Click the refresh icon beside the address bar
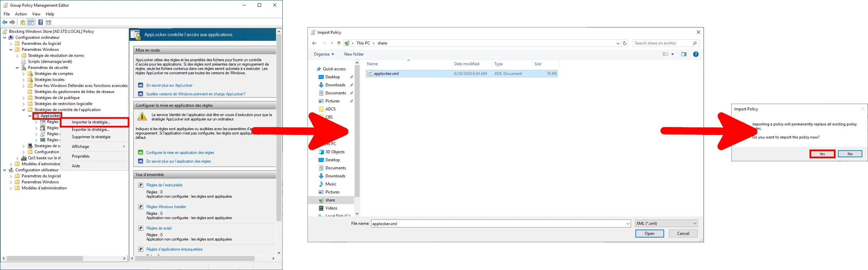The height and width of the screenshot is (270, 868). tap(625, 43)
